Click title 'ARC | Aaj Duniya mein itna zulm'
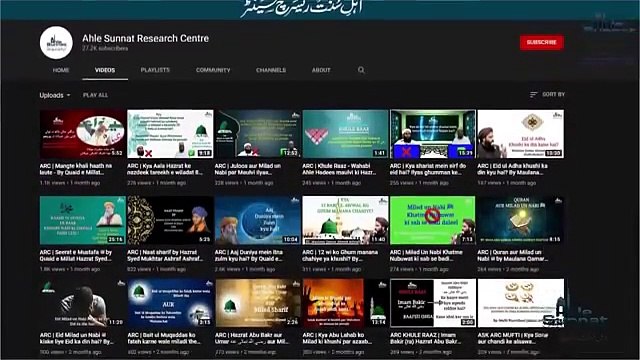 click(x=249, y=256)
